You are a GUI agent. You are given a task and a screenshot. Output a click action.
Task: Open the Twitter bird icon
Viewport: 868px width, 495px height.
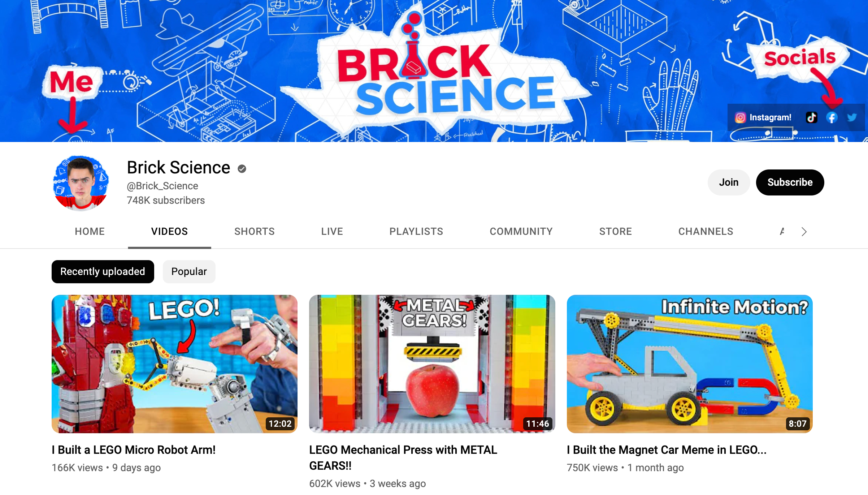pyautogui.click(x=852, y=117)
